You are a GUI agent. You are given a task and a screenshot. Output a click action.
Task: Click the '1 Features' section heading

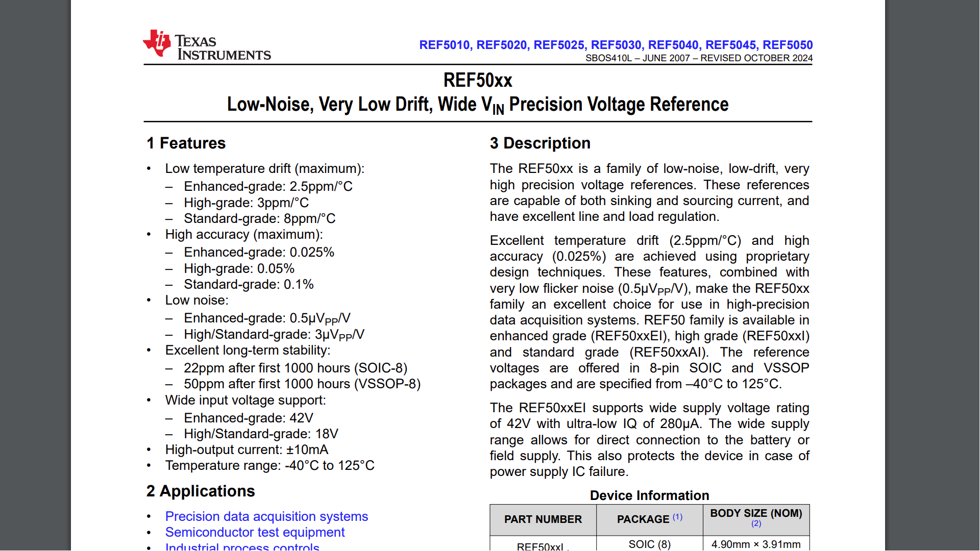point(186,143)
